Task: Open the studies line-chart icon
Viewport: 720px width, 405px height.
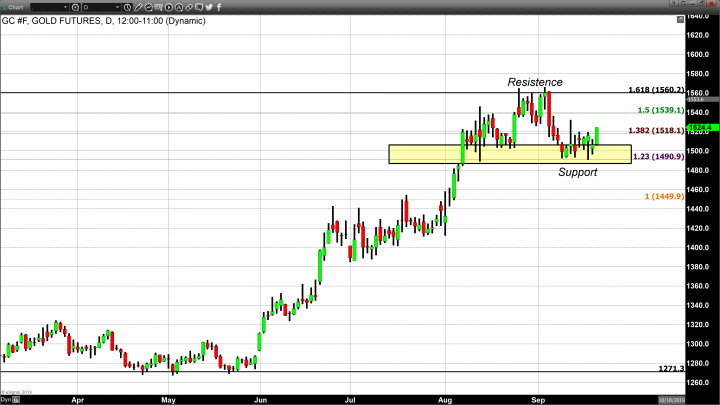Action: point(148,7)
